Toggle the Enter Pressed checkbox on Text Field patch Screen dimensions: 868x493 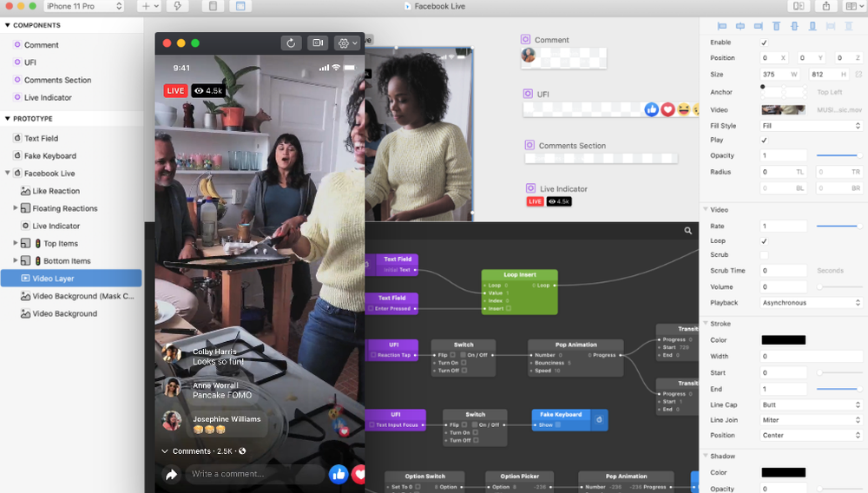click(372, 308)
